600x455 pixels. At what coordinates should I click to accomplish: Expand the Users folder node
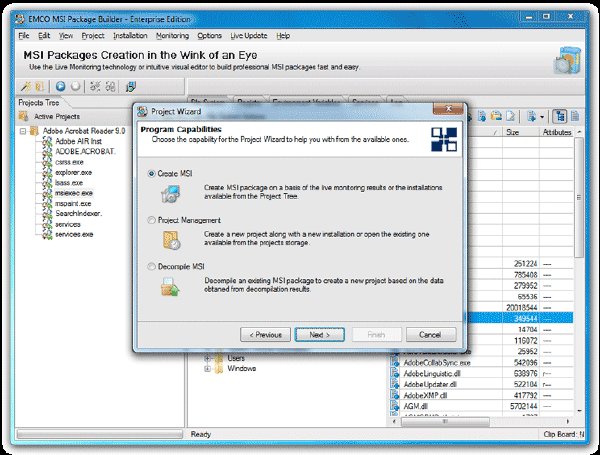point(207,359)
